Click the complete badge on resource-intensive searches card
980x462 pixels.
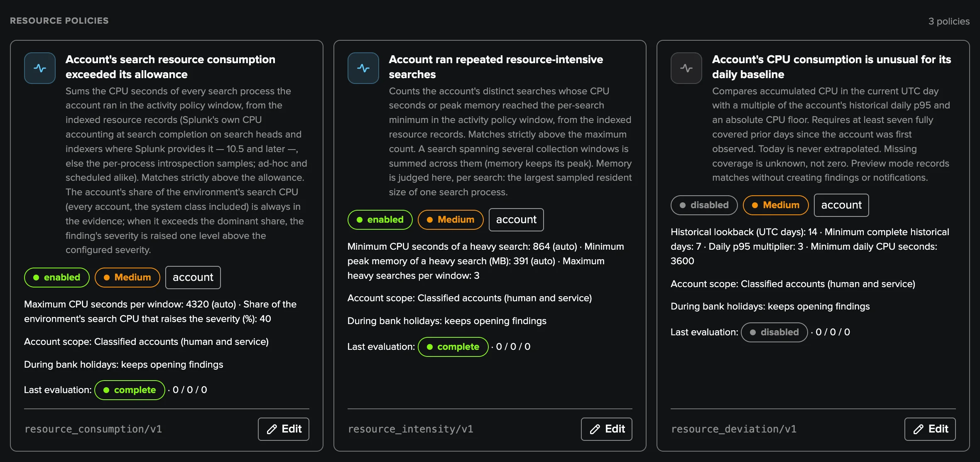tap(453, 347)
